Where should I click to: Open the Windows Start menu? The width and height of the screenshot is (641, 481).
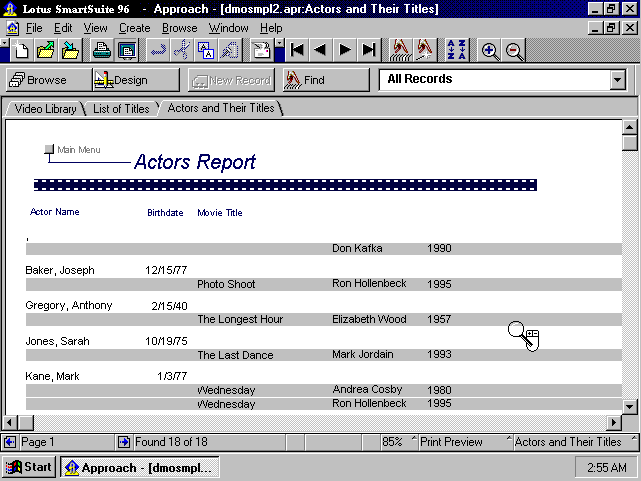click(29, 467)
